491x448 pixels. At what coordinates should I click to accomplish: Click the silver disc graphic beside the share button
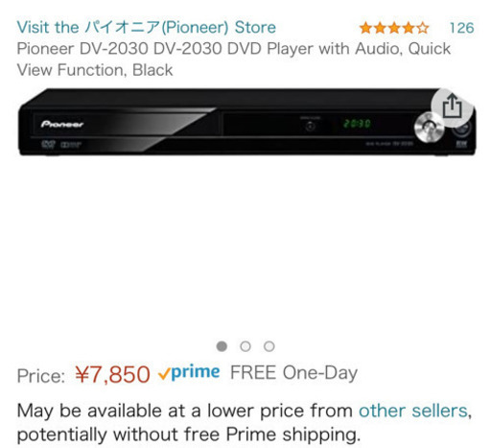coord(429,127)
